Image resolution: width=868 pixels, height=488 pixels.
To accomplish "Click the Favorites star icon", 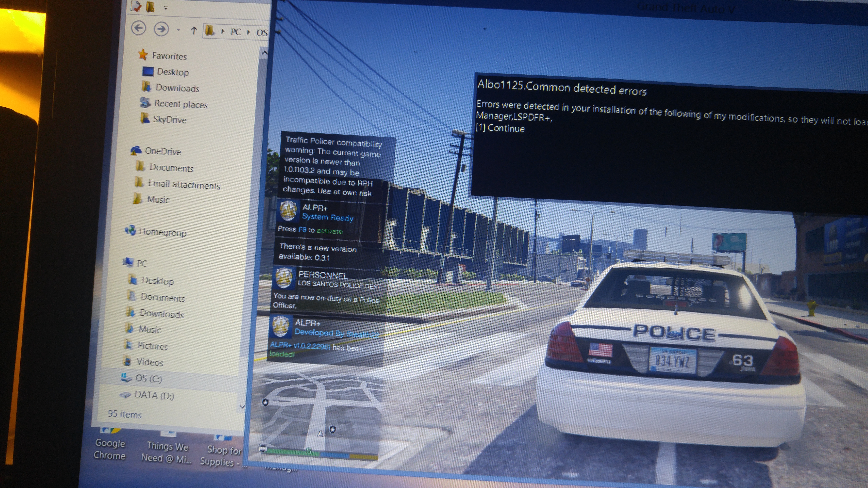I will tap(143, 55).
